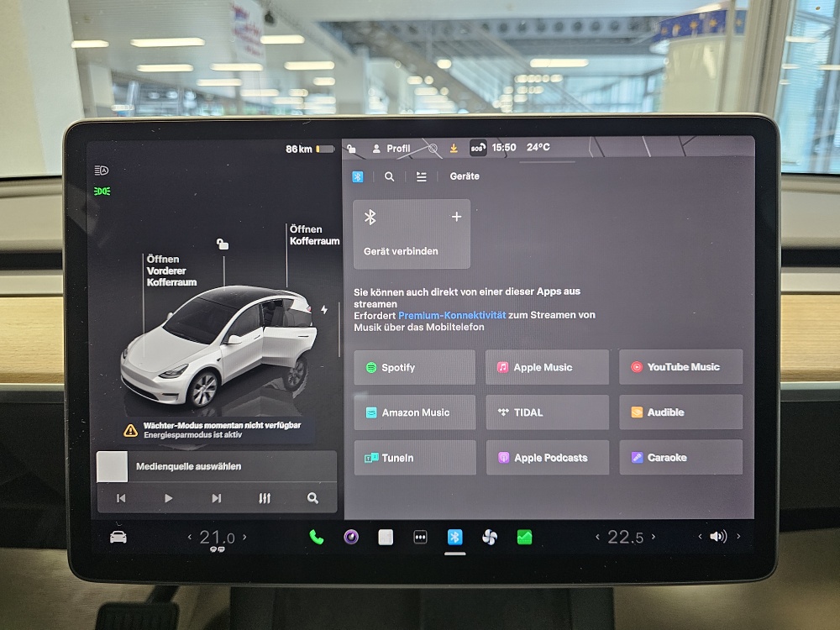
Task: Open the Profil menu
Action: pyautogui.click(x=391, y=149)
